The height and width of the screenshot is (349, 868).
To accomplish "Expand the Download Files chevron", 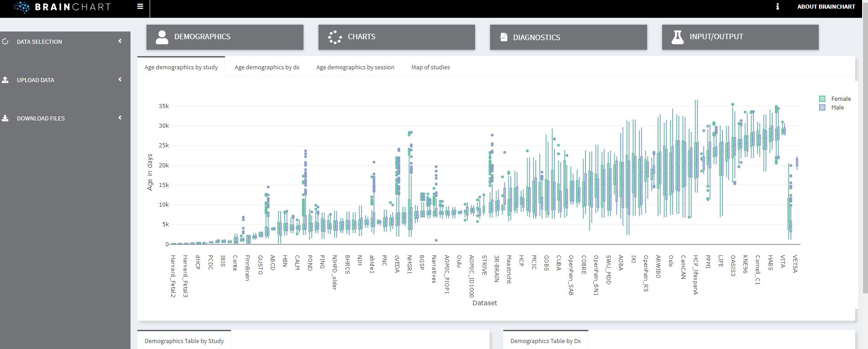I will point(120,118).
